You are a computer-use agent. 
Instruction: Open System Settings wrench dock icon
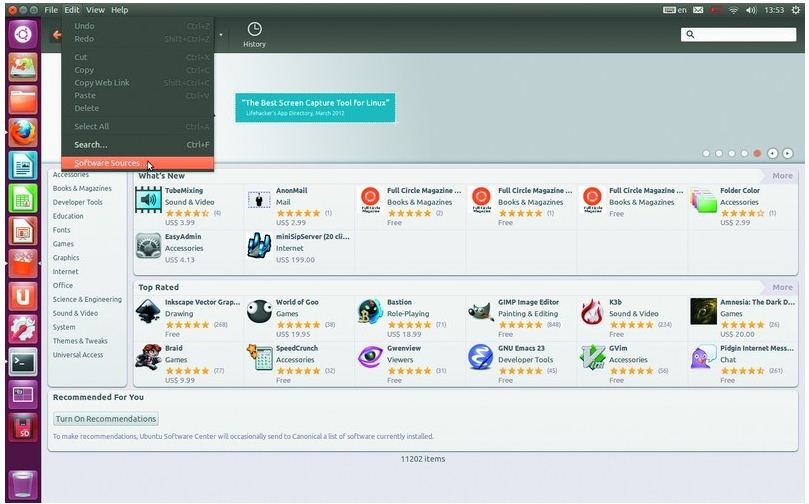pyautogui.click(x=23, y=329)
